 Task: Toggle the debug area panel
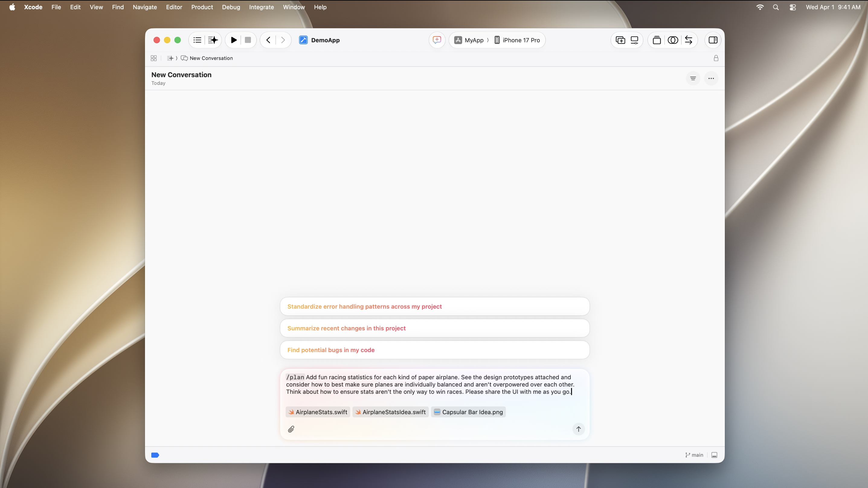pos(714,455)
